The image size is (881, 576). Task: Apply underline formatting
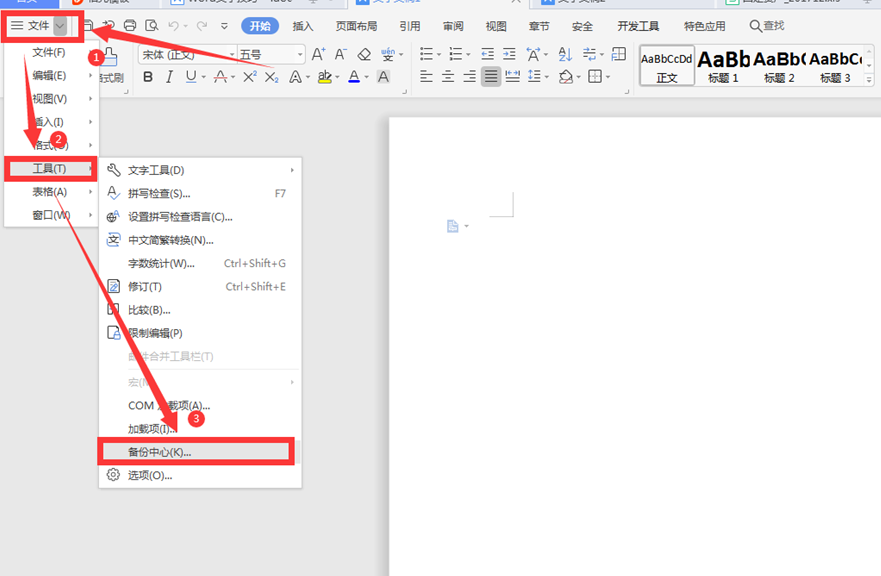point(191,77)
